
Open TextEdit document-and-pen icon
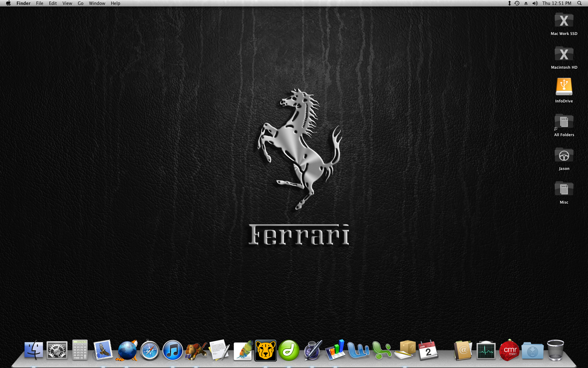[219, 350]
